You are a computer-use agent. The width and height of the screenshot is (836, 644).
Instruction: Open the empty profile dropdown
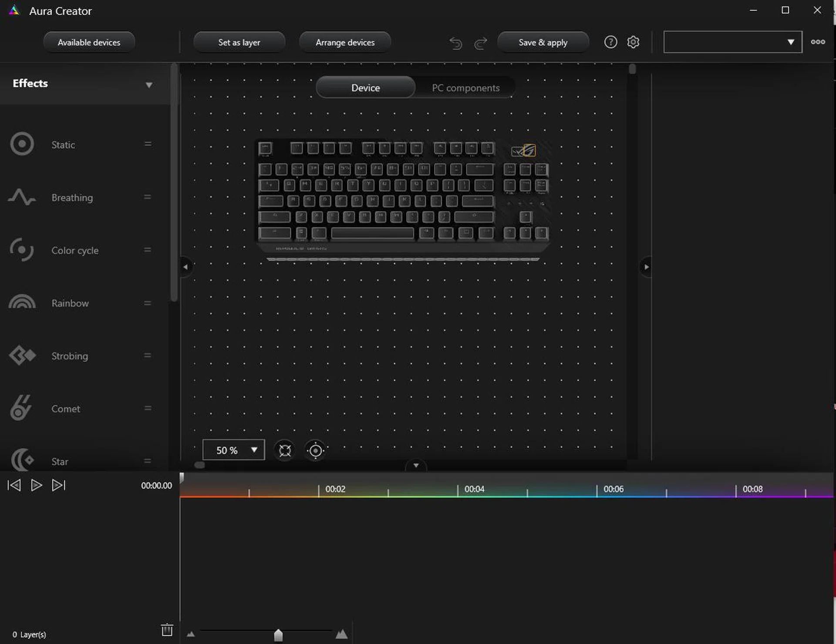732,42
